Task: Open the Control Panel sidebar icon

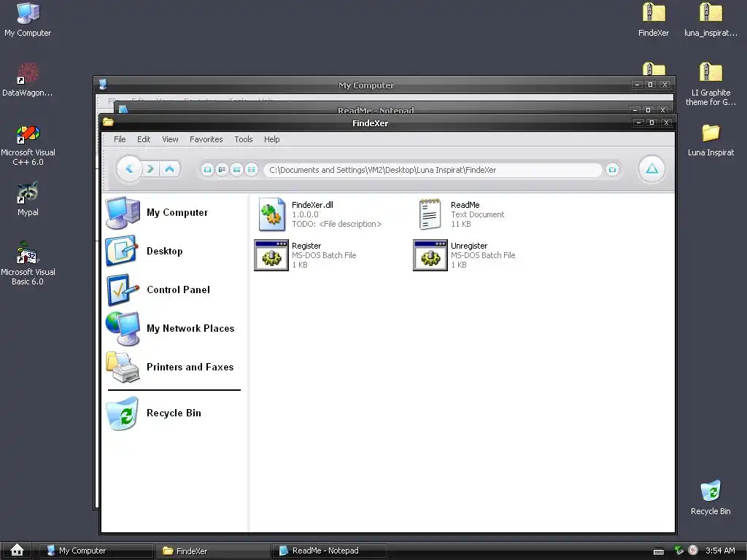Action: coord(123,289)
